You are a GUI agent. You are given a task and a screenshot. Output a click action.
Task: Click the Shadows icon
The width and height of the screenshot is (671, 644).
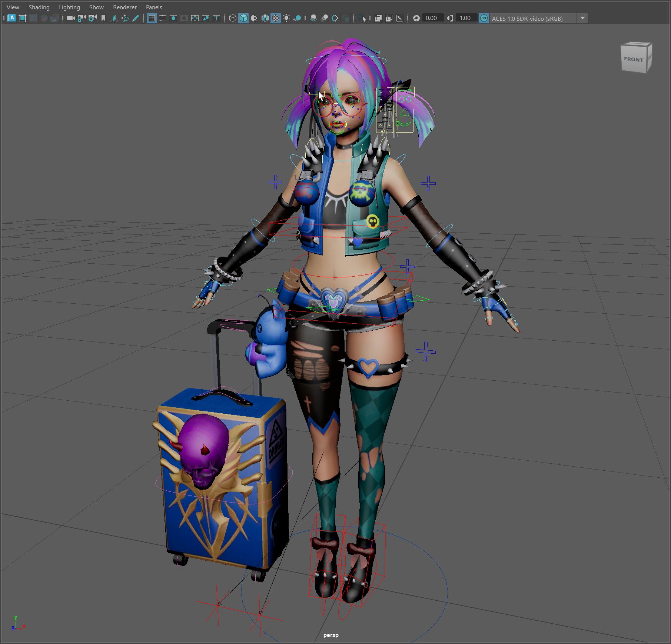coord(297,18)
